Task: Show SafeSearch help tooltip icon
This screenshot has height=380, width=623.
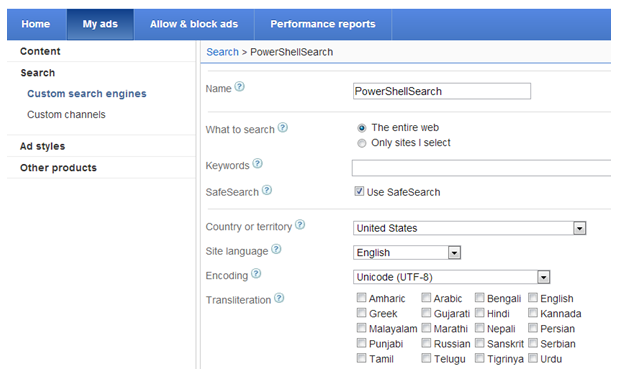Action: [267, 190]
